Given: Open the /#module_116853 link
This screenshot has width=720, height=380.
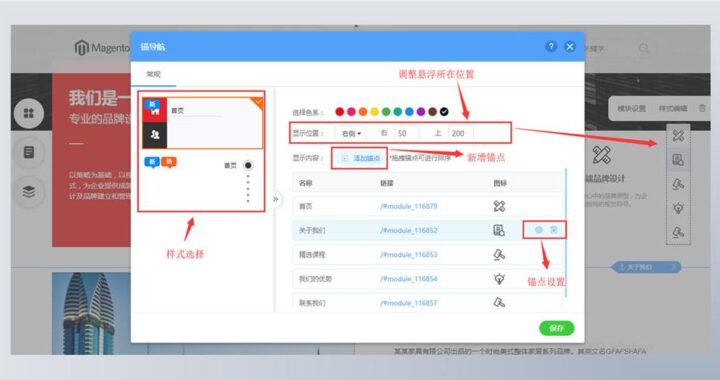Looking at the screenshot, I should click(x=409, y=255).
